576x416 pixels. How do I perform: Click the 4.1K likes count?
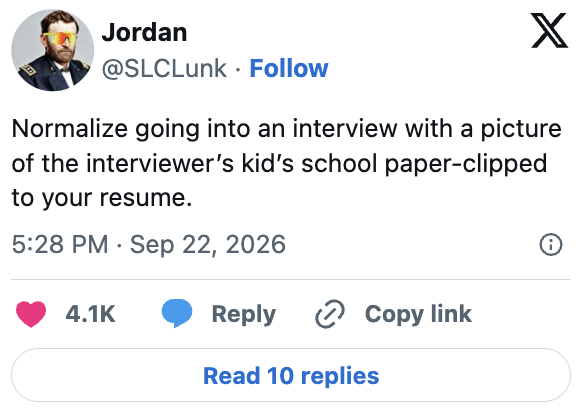pos(90,314)
